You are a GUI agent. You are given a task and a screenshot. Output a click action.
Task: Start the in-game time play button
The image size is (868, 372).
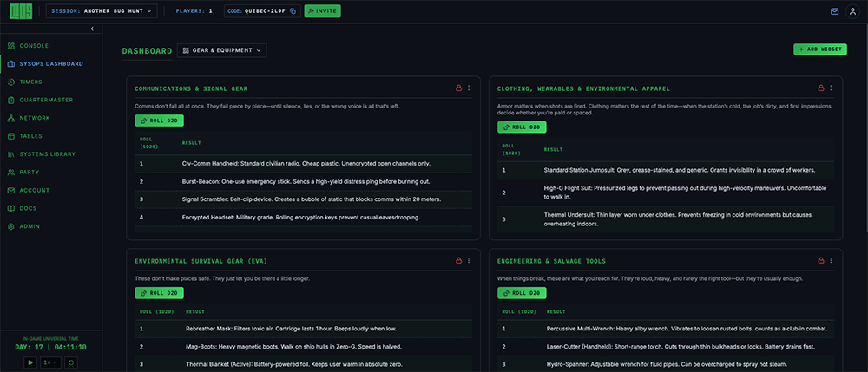coord(30,362)
